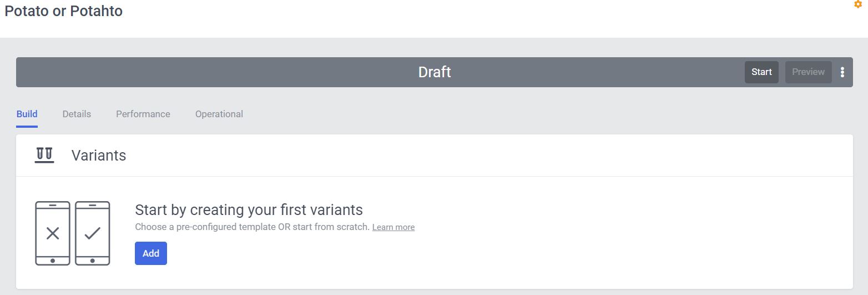The height and width of the screenshot is (295, 868).
Task: Click the Variants section heading
Action: click(x=99, y=156)
